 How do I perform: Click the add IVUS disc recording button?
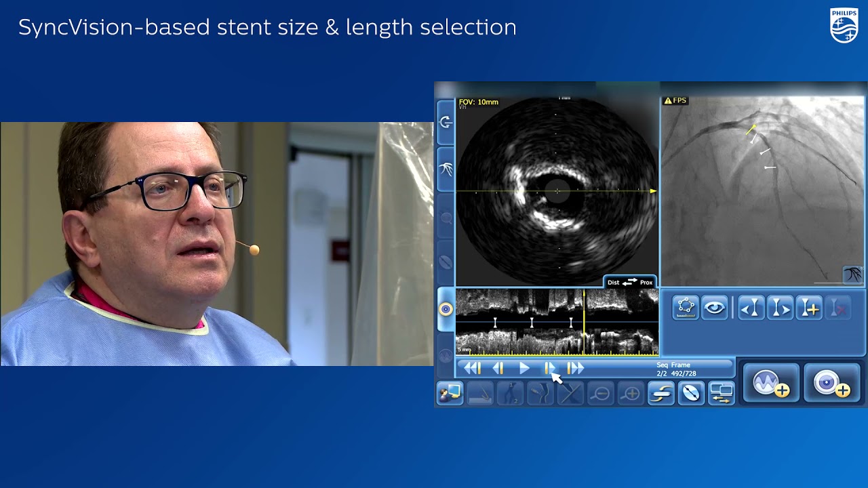click(831, 383)
